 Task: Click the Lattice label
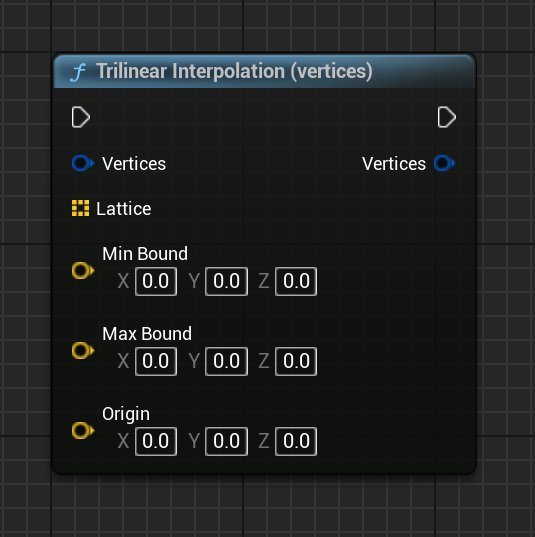click(x=124, y=209)
